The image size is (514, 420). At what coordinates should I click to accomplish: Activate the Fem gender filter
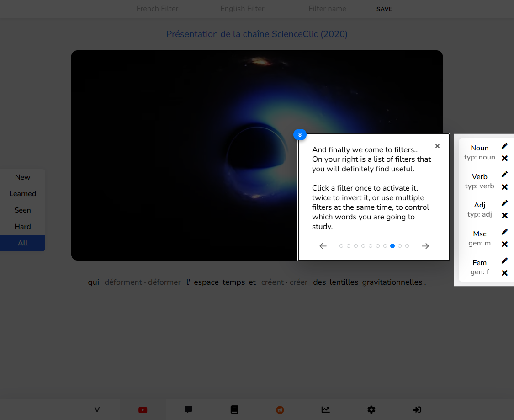[x=479, y=267]
